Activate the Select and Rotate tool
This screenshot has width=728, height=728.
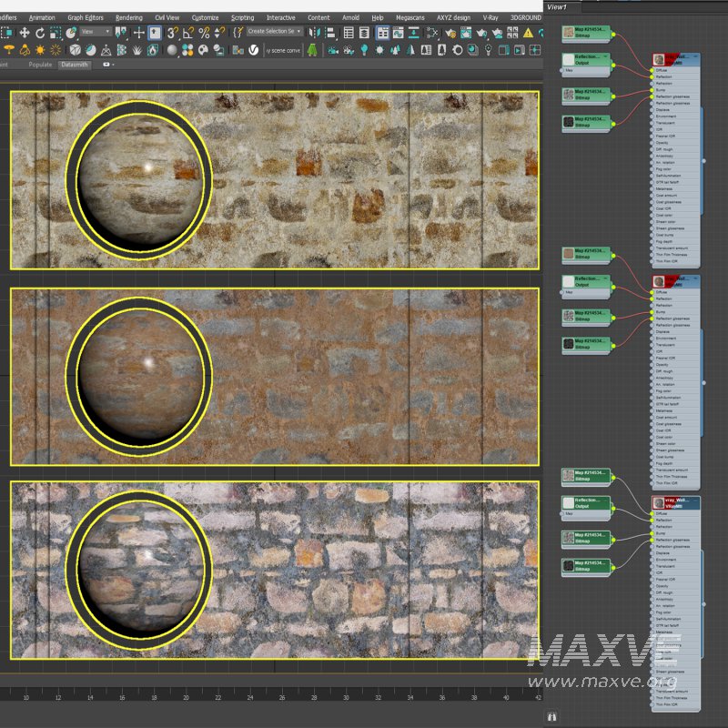pyautogui.click(x=40, y=35)
